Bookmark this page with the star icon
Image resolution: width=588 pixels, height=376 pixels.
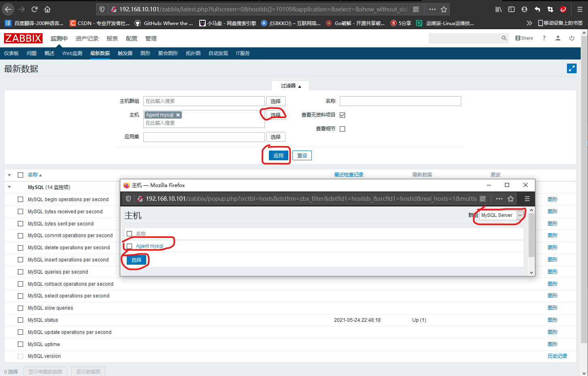444,9
